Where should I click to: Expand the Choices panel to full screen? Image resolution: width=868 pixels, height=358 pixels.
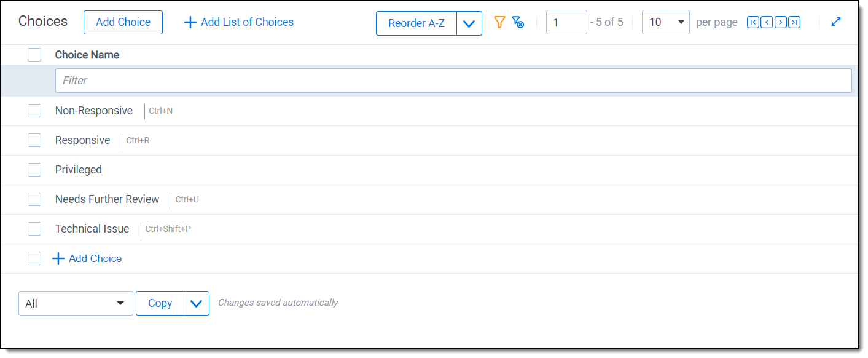(836, 22)
